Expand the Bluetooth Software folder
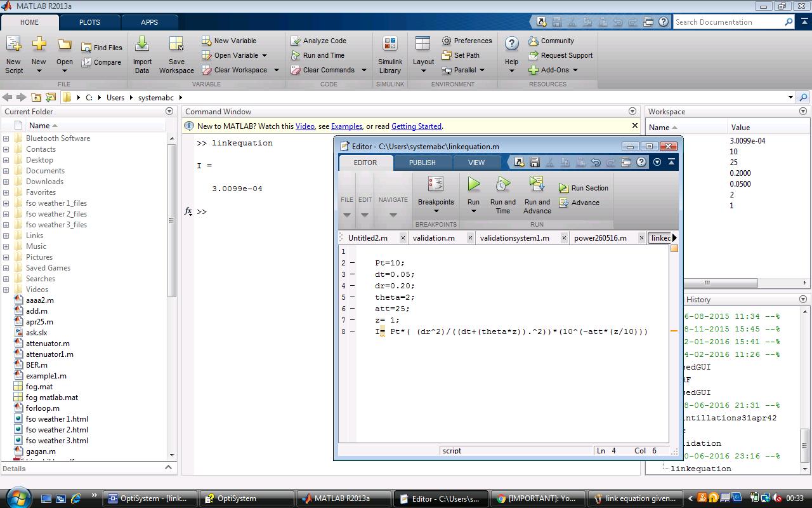 pos(6,138)
